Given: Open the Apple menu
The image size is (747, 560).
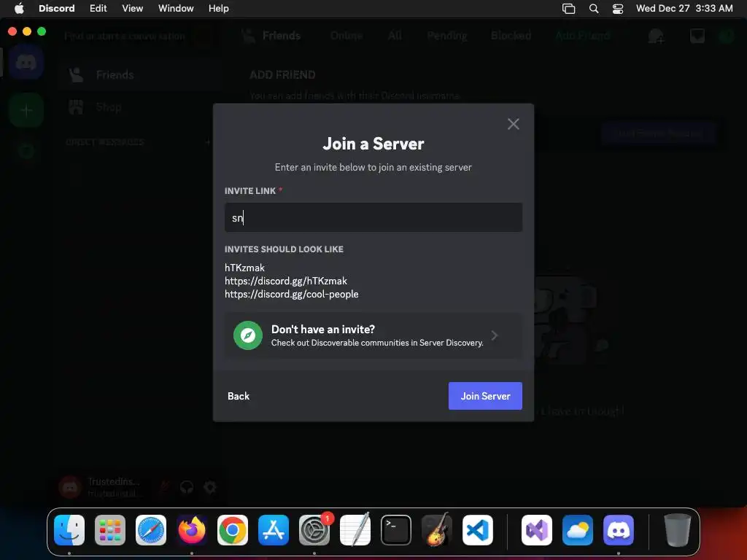Looking at the screenshot, I should [19, 8].
